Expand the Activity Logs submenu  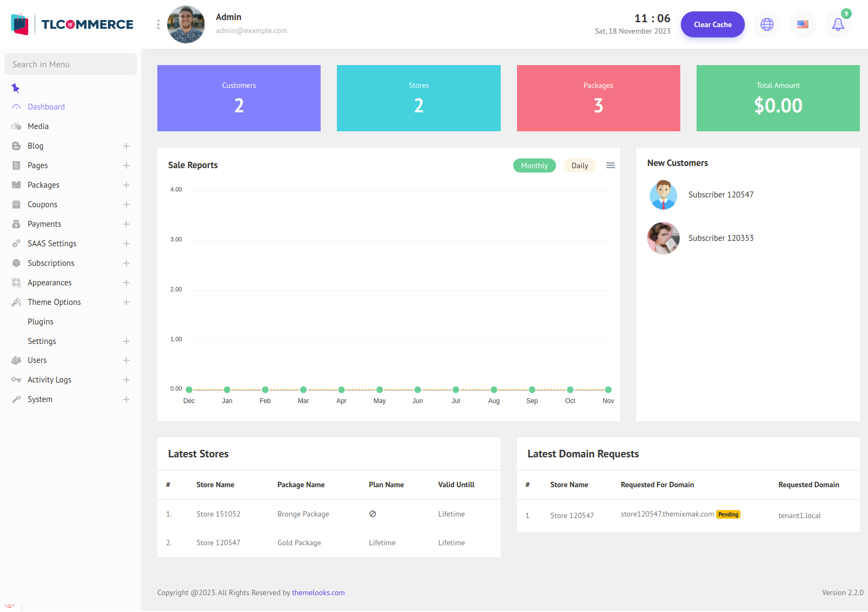[x=126, y=380]
